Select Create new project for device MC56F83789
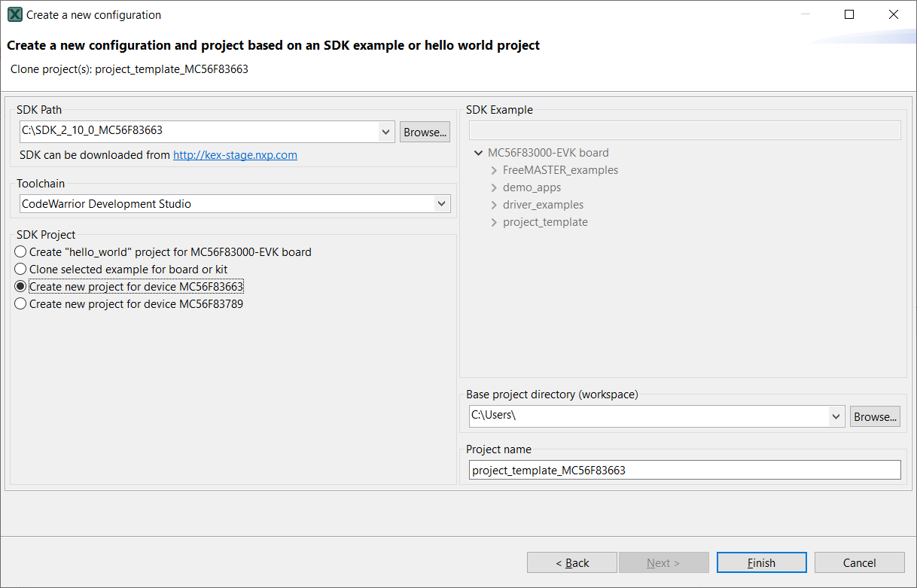Image resolution: width=917 pixels, height=588 pixels. (x=20, y=304)
